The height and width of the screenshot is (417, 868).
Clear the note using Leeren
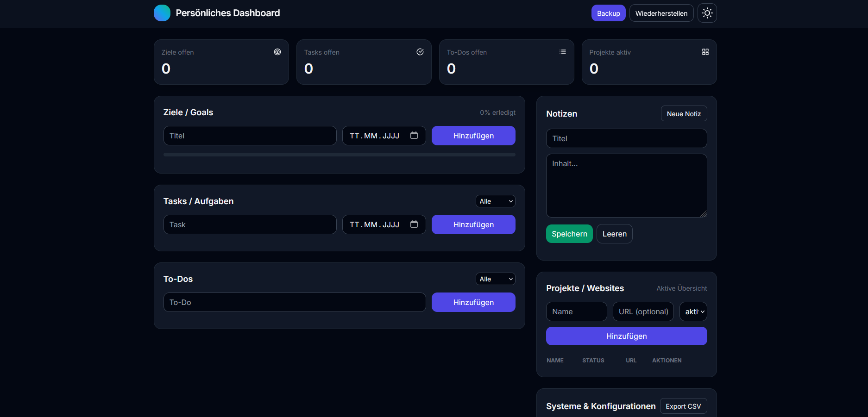tap(614, 234)
